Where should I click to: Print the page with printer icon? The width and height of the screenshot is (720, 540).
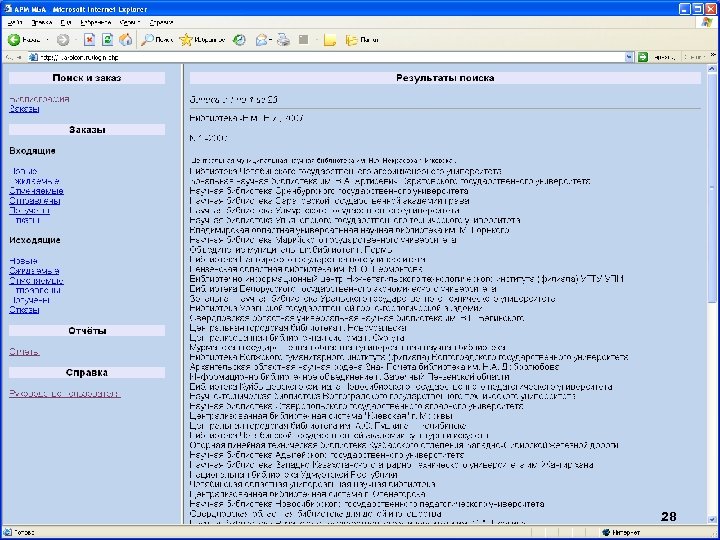coord(284,40)
